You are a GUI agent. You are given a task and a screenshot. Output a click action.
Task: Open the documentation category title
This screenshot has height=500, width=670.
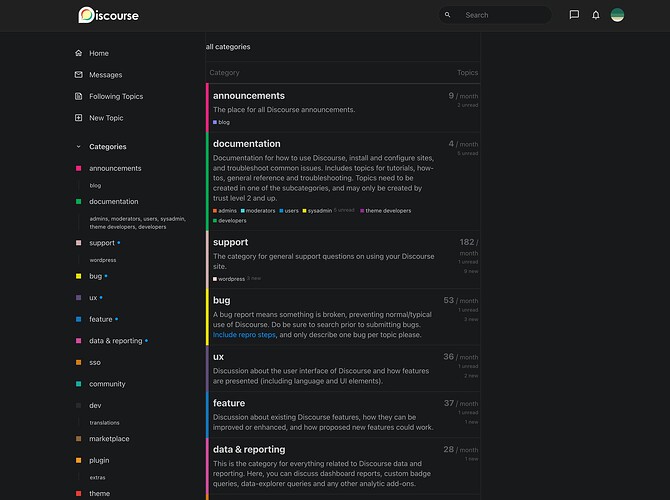pos(247,144)
